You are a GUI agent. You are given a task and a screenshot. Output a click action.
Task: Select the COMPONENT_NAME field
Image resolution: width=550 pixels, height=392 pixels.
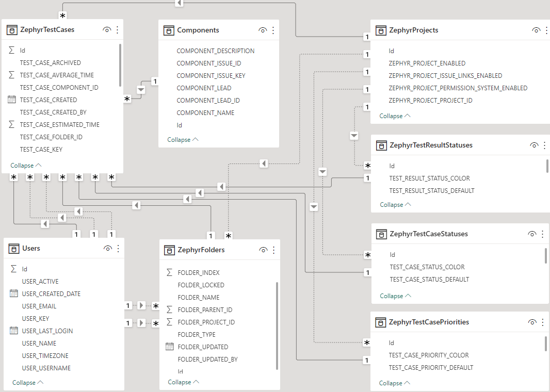[205, 113]
